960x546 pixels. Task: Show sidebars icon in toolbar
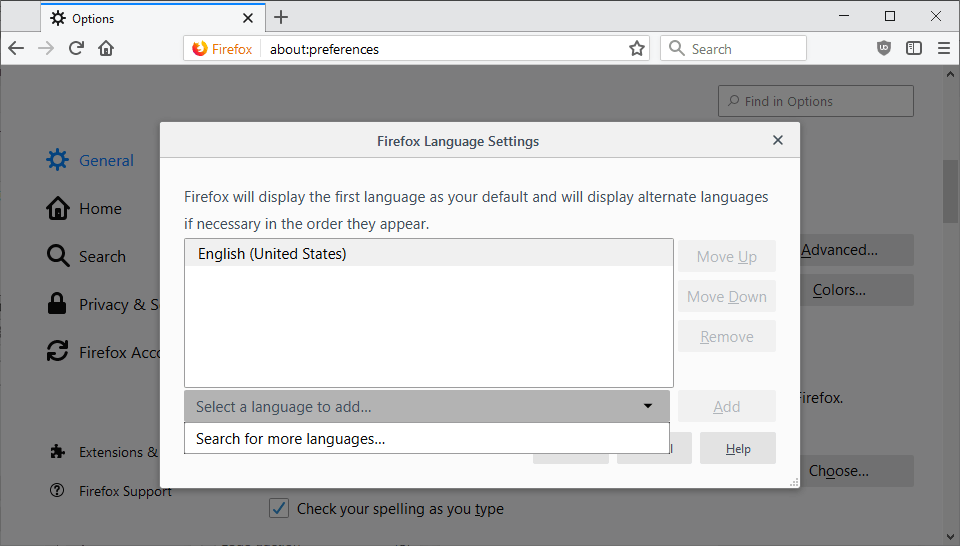913,48
